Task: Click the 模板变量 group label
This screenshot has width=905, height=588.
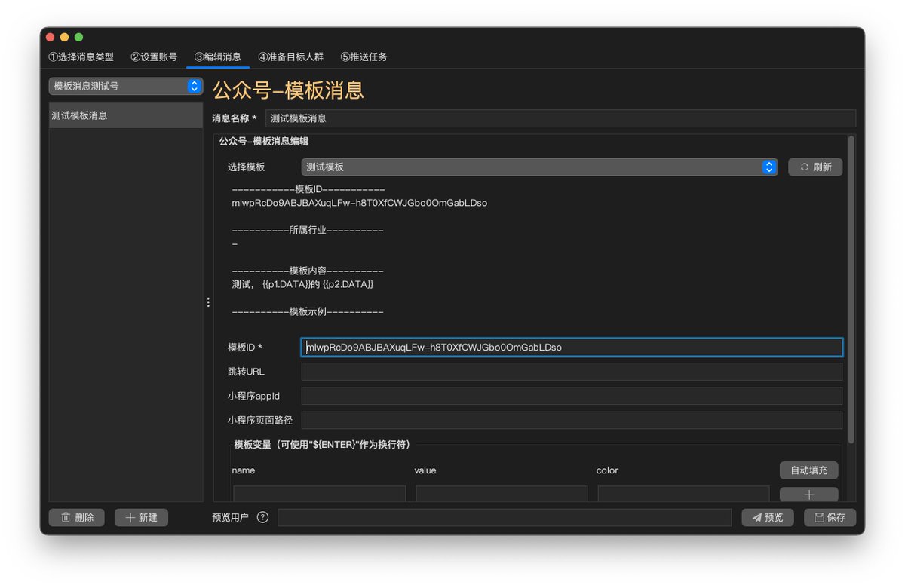Action: coord(322,445)
